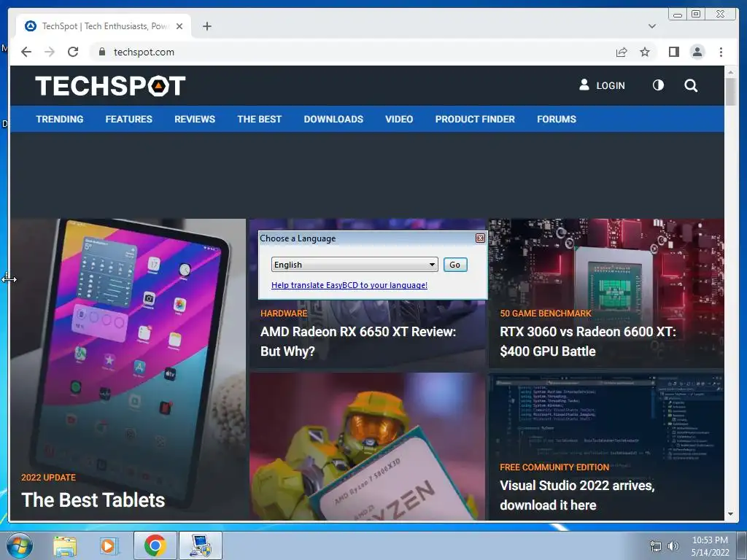Click the 2022 UPDATE label
Viewport: 747px width, 560px height.
point(48,477)
